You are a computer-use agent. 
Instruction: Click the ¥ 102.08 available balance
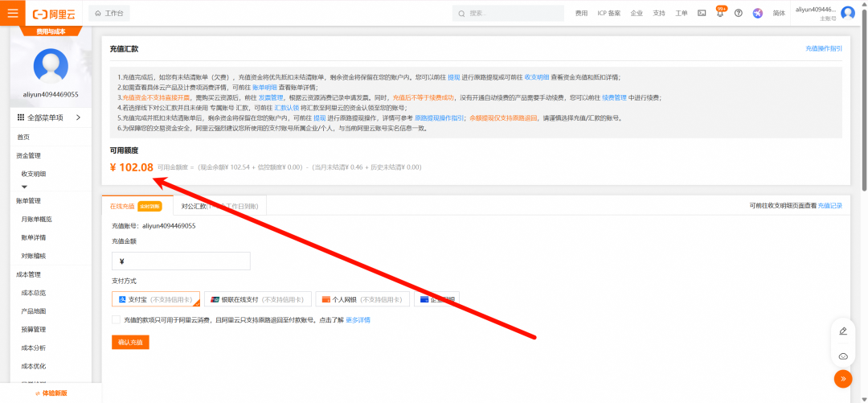132,167
